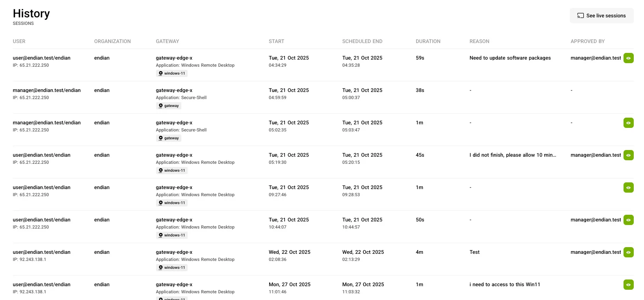Click windows-11 tag in the Wed 22 Oct session
Image resolution: width=644 pixels, height=300 pixels.
(171, 268)
